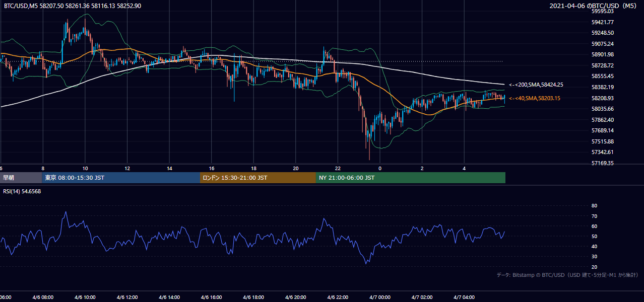Click the 4/6 12:00 time axis label
Viewport: 644px width, 302px height.
(x=127, y=297)
